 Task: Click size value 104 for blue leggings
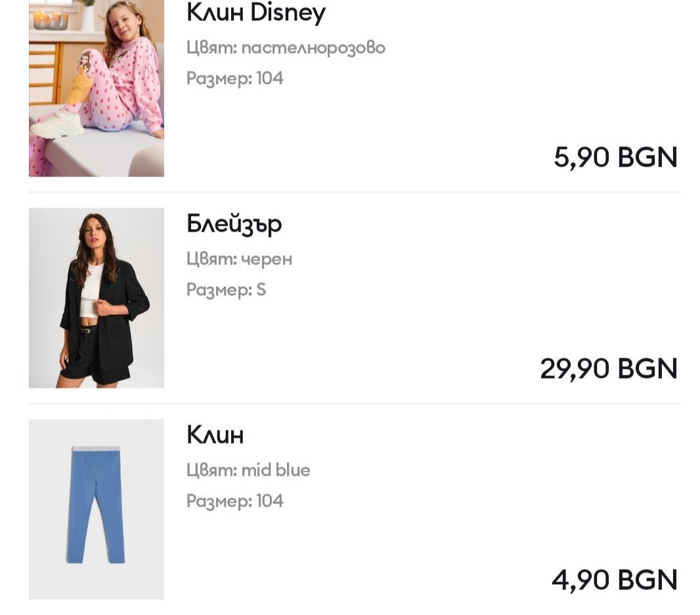pos(270,501)
